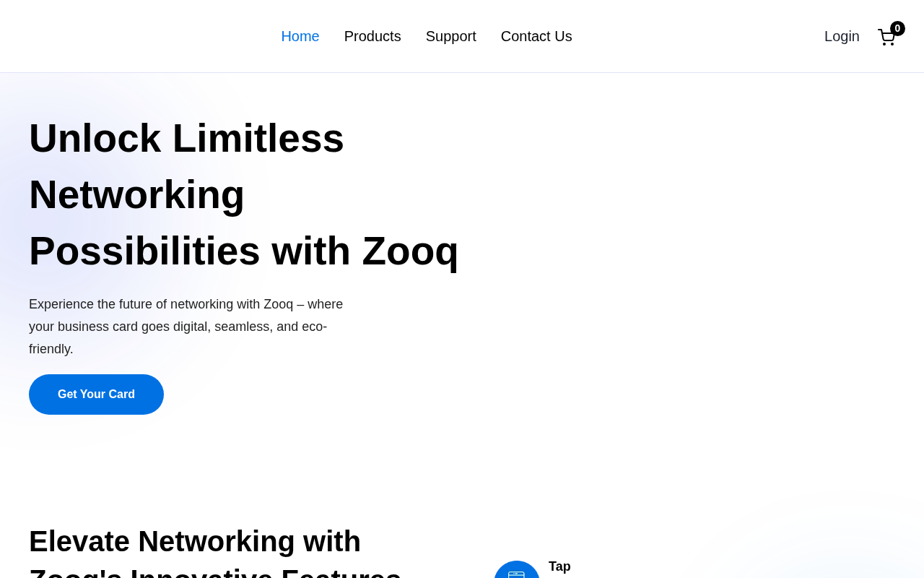924x578 pixels.
Task: Navigate to the Support page
Action: [x=451, y=36]
